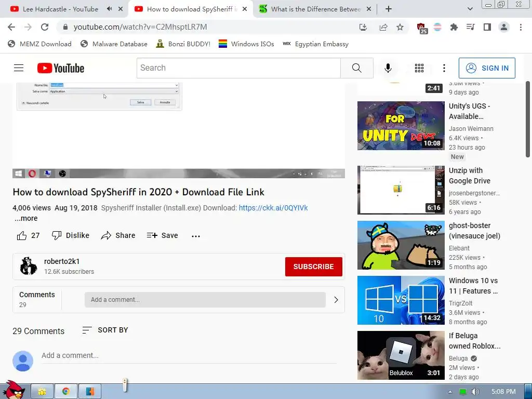Screen dimensions: 532x399
Task: Click the video player area
Action: 179,130
